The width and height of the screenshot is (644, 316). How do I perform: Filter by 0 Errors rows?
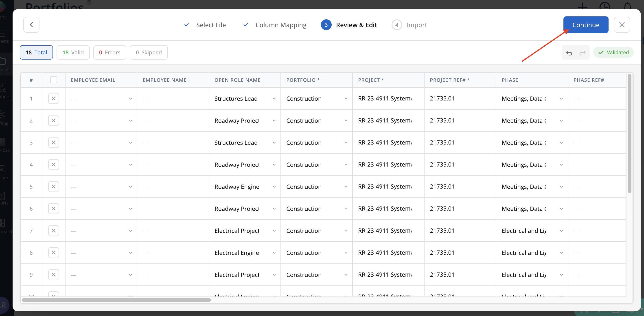point(110,52)
